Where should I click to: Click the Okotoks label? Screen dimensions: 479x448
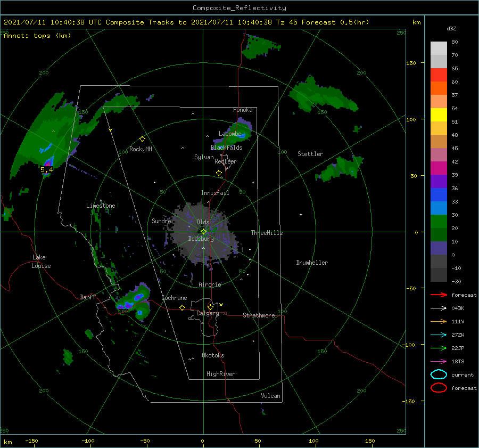pyautogui.click(x=213, y=355)
